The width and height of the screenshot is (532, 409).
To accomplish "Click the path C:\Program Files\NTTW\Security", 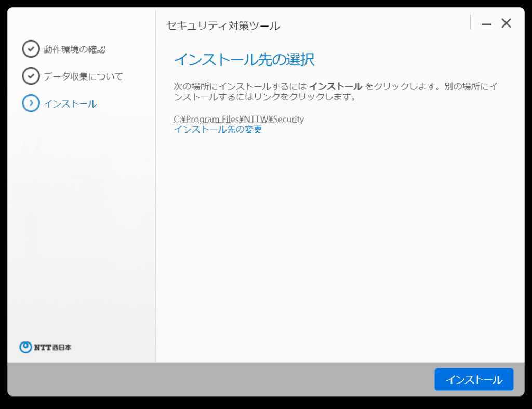I will [239, 119].
